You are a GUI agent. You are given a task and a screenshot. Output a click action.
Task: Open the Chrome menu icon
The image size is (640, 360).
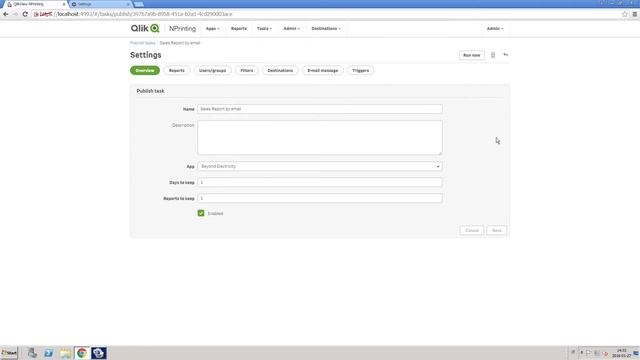[x=635, y=14]
